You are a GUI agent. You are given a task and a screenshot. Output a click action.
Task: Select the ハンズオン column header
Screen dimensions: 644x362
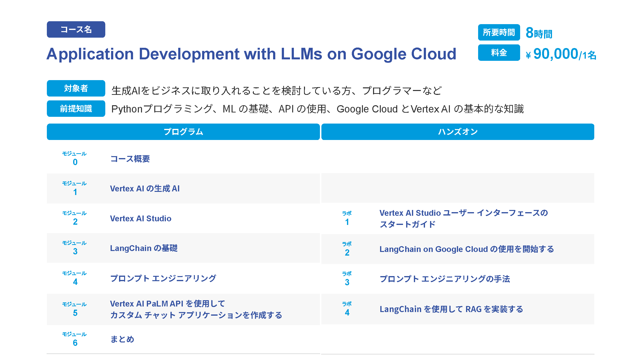pos(457,132)
